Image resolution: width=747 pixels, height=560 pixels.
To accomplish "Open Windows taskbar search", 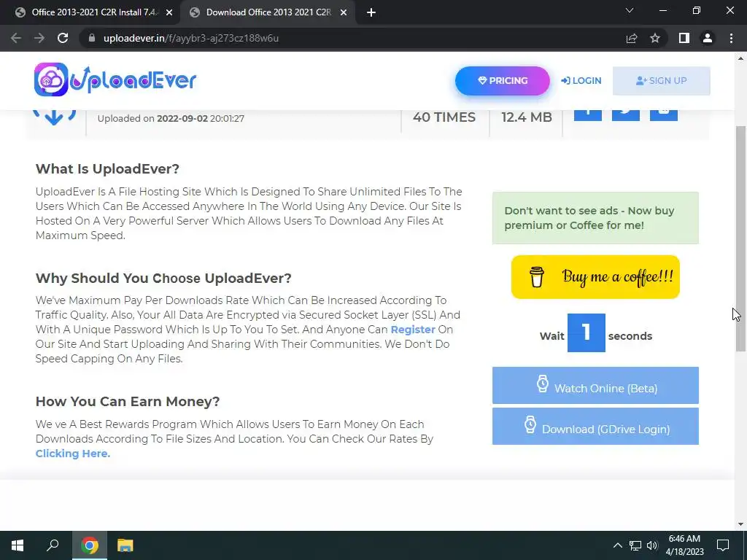I will pyautogui.click(x=53, y=545).
